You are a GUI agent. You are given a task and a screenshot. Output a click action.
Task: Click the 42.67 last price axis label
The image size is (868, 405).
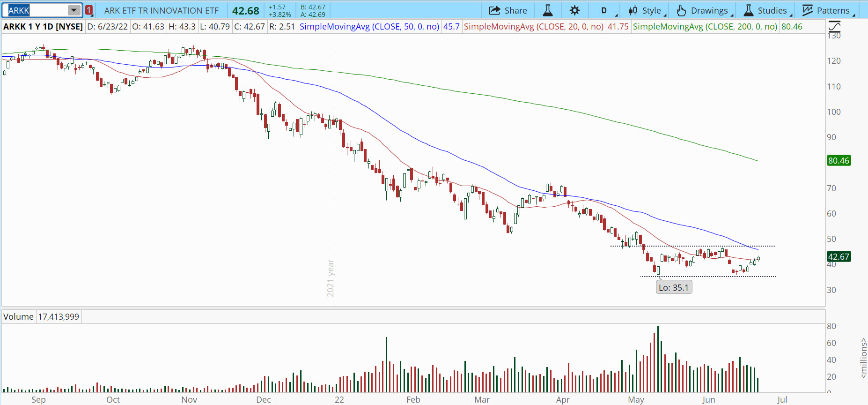tap(839, 256)
